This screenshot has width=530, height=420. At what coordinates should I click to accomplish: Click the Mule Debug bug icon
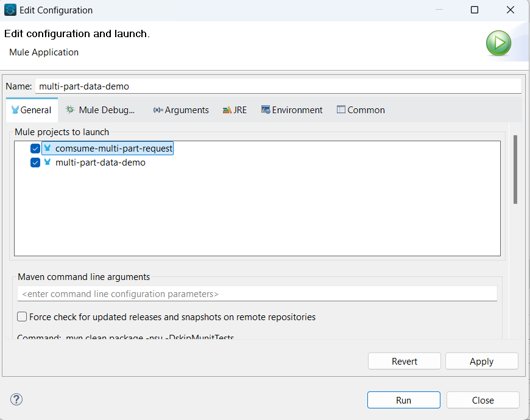tap(70, 110)
